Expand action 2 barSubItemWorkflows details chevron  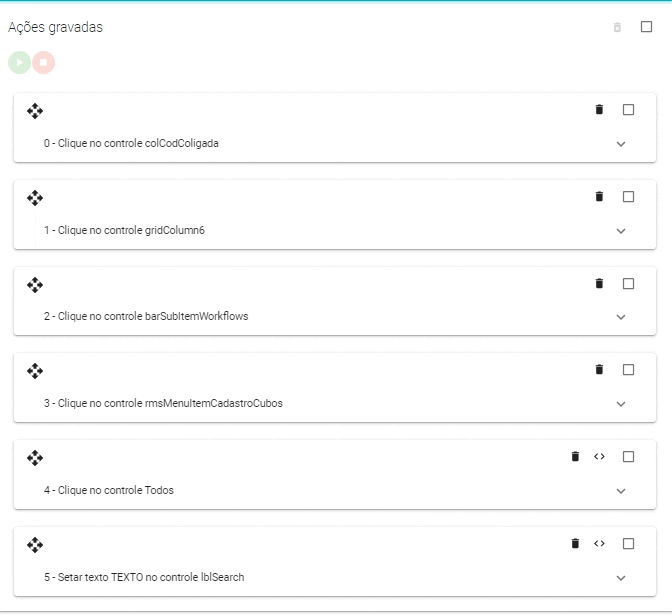click(x=621, y=317)
